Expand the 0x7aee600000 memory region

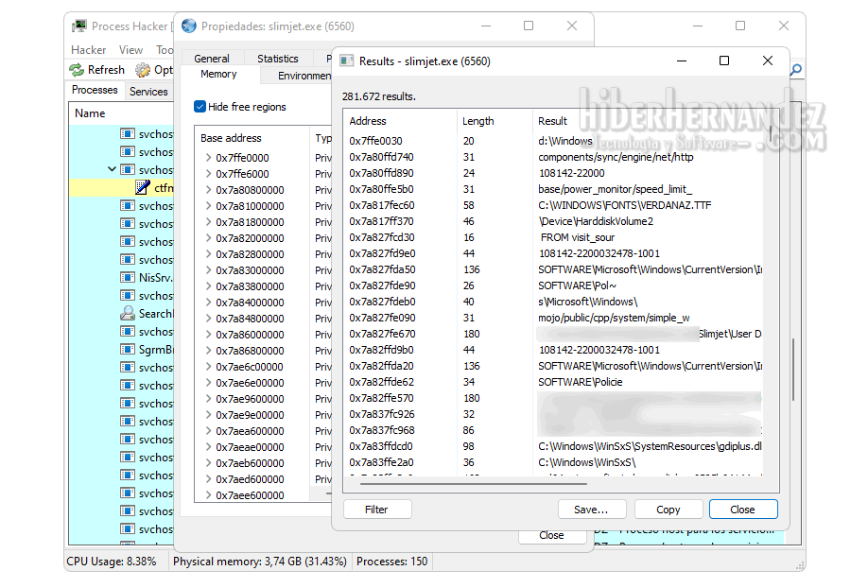click(208, 495)
